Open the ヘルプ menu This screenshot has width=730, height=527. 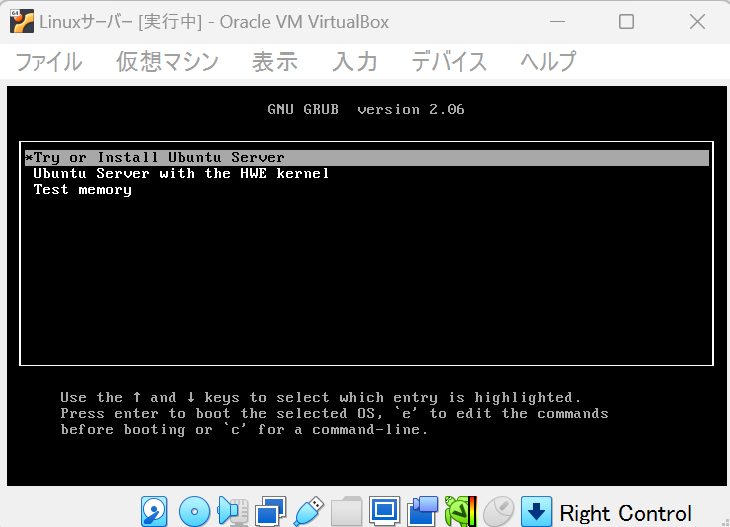(548, 61)
